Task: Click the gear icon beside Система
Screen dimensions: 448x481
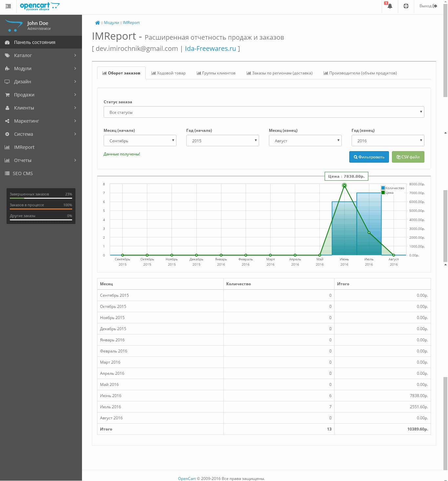Action: click(x=7, y=134)
